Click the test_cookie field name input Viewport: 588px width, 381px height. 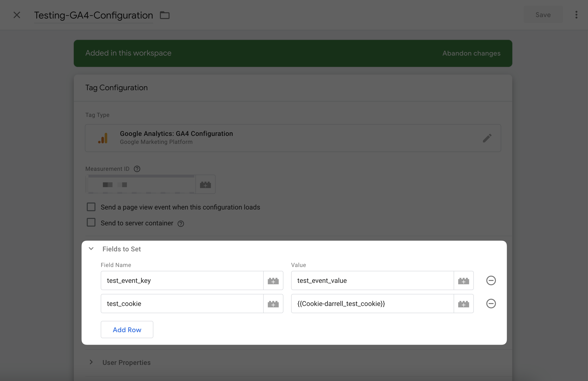pyautogui.click(x=182, y=304)
